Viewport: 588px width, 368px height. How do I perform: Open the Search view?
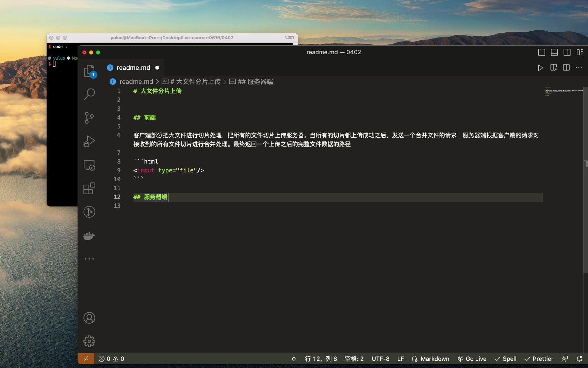pos(89,94)
